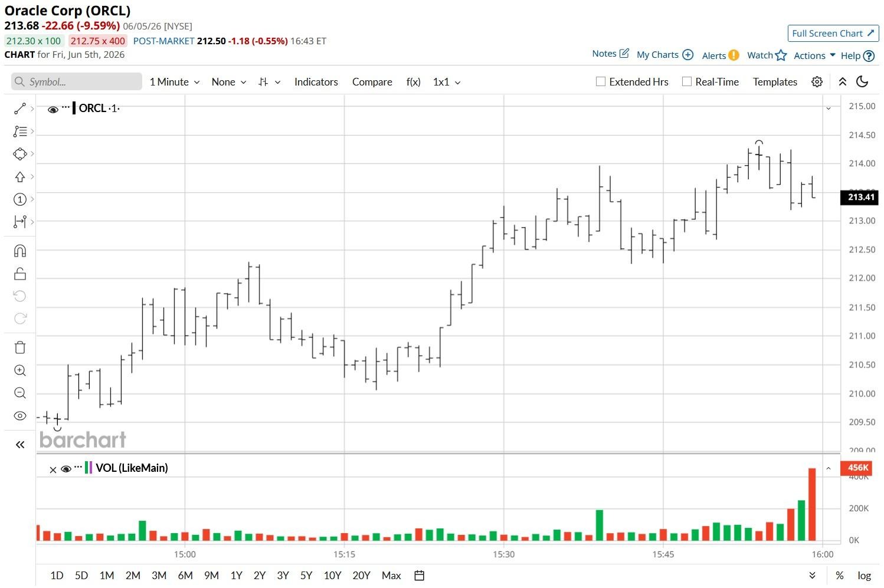Open Full Screen Chart
Image resolution: width=884 pixels, height=588 pixels.
833,34
